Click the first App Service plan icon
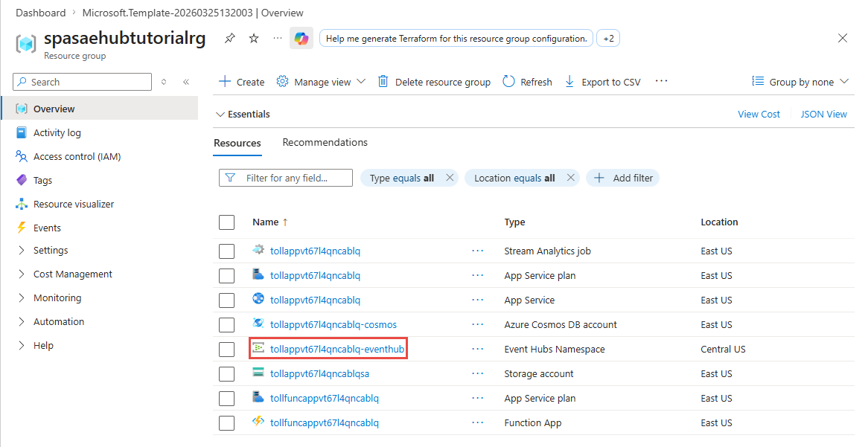This screenshot has height=447, width=868. (x=258, y=274)
